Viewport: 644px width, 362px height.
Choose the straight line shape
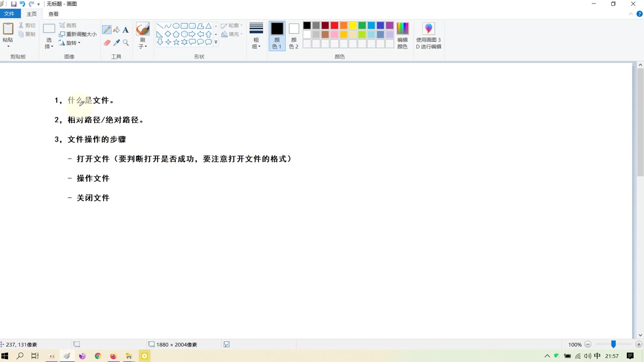[x=160, y=26]
